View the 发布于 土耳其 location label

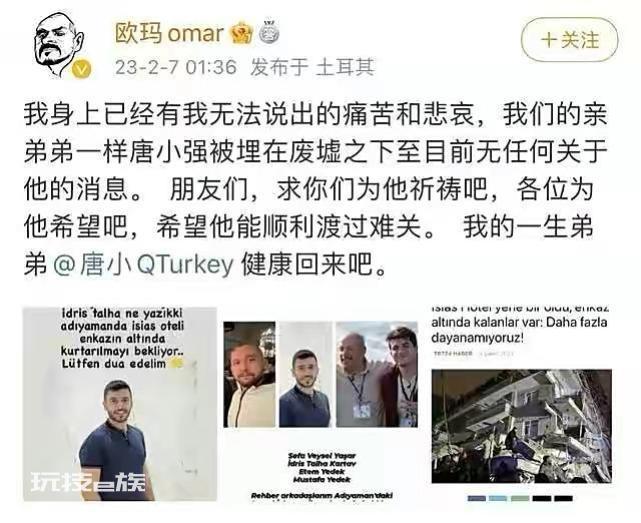point(313,67)
